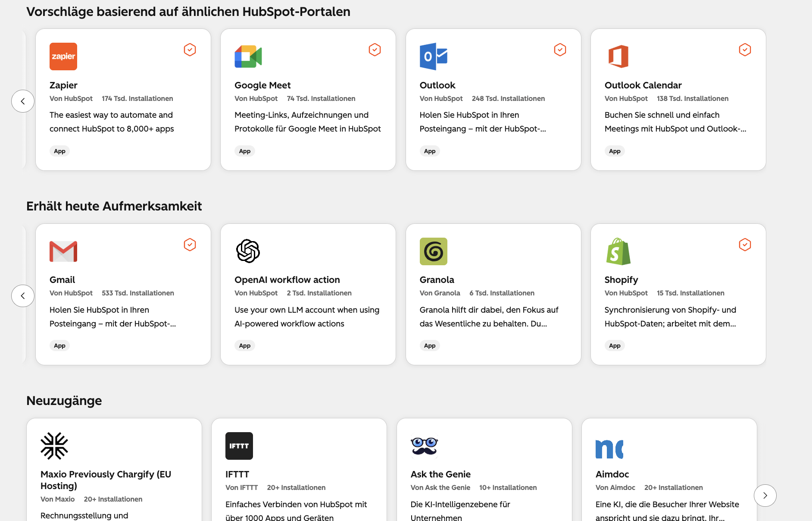Click App tag on Outlook Calendar card
The width and height of the screenshot is (812, 521).
pyautogui.click(x=615, y=151)
